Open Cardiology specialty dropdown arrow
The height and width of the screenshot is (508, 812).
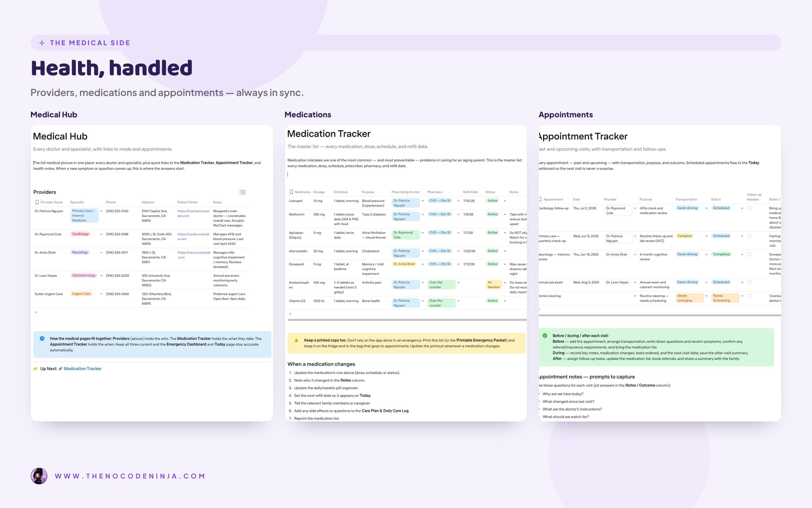pos(101,234)
